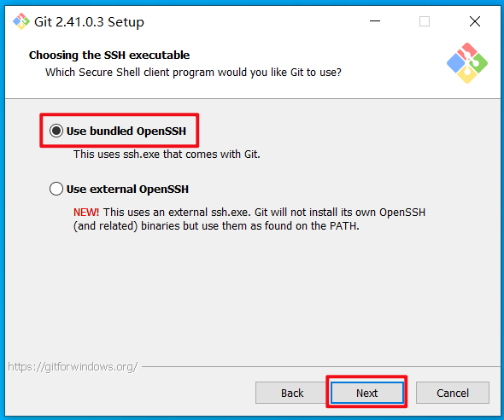This screenshot has height=420, width=504.
Task: Click the 'Which Secure Shell client' subtitle
Action: pyautogui.click(x=193, y=73)
